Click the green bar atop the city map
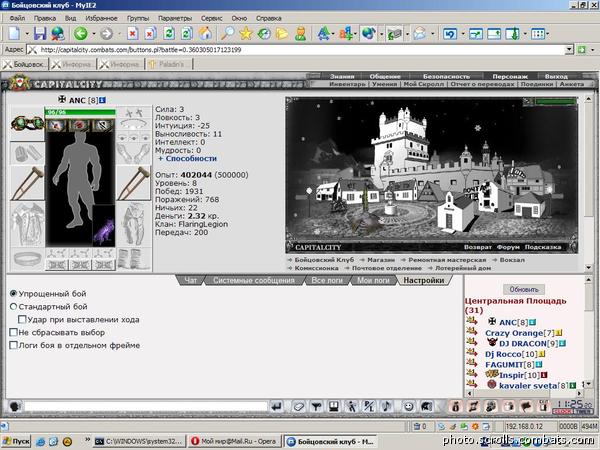Image resolution: width=600 pixels, height=450 pixels. pos(555,101)
